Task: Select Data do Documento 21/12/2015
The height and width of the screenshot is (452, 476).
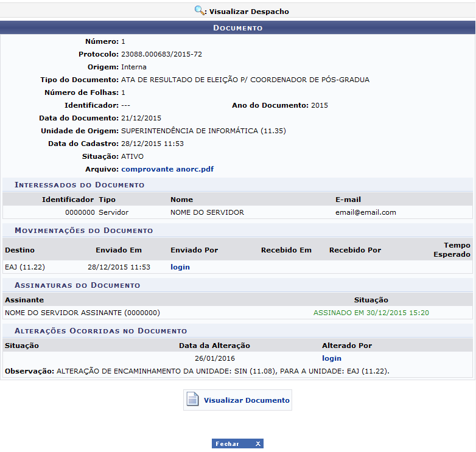Action: pyautogui.click(x=141, y=118)
